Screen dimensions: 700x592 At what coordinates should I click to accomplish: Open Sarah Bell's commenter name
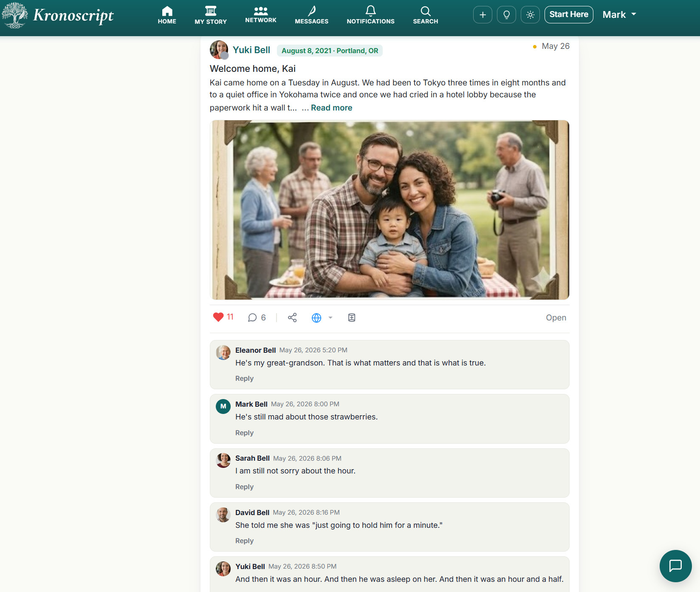(252, 458)
